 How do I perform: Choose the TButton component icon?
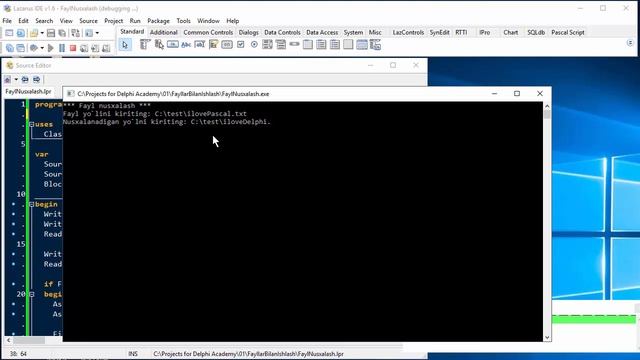point(173,44)
